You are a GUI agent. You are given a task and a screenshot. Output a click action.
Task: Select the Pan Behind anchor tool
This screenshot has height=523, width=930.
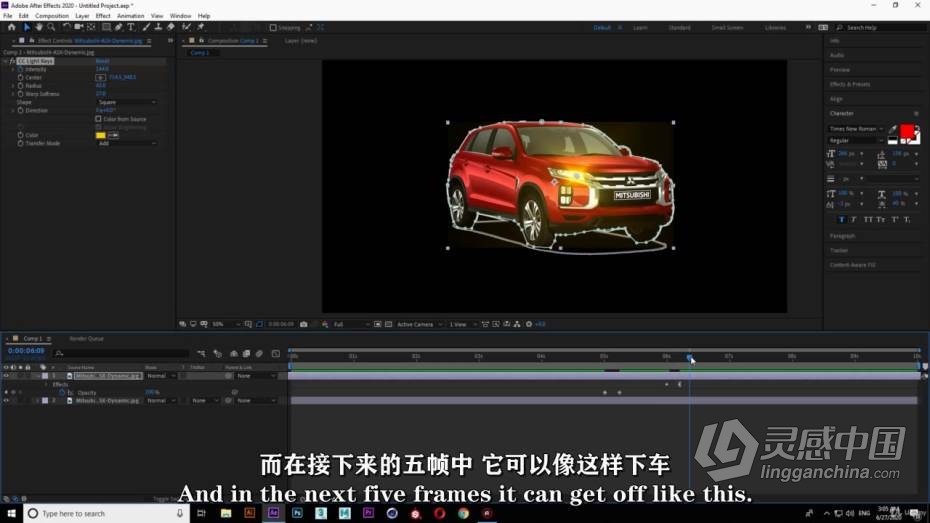91,27
